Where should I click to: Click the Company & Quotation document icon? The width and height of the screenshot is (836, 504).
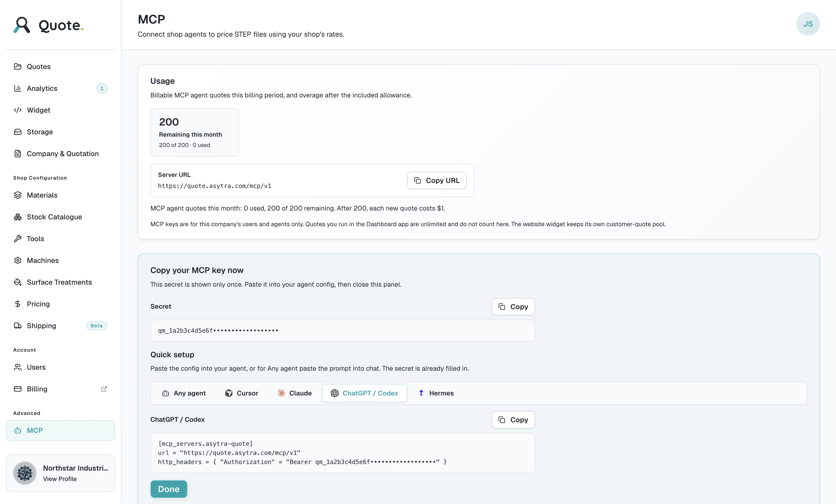18,154
